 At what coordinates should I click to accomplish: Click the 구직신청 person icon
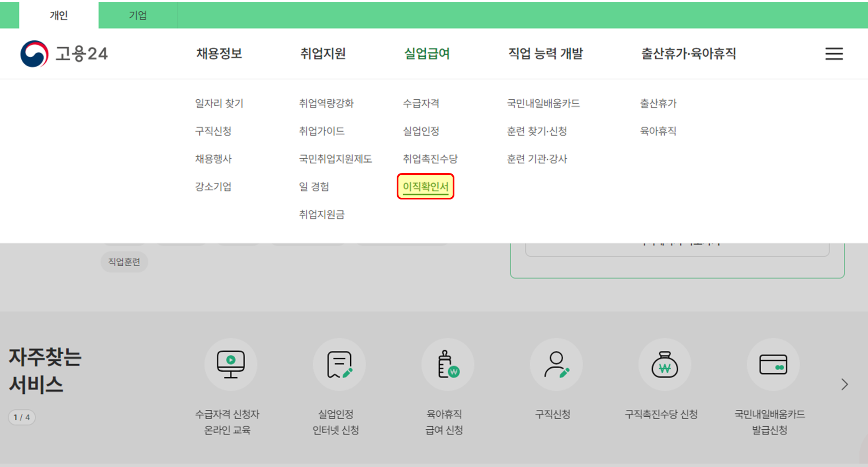coord(556,364)
